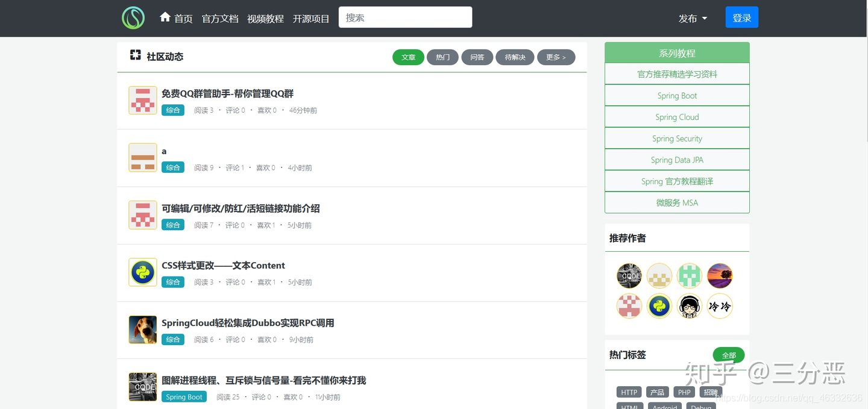Open post 免费QQ群管助手-帮你管理QQ群
This screenshot has height=409, width=868.
[x=227, y=93]
